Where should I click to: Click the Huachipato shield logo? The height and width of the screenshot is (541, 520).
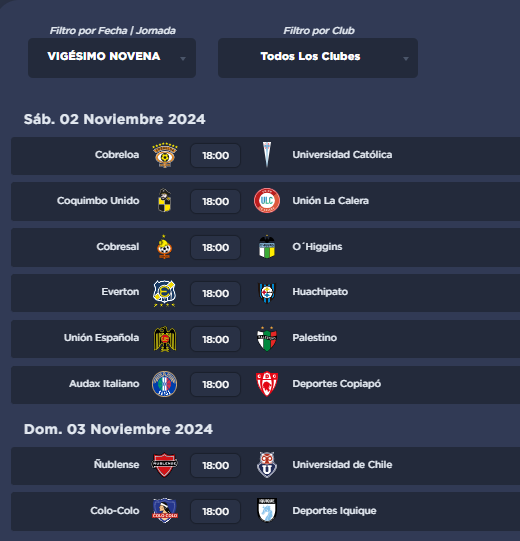click(267, 293)
